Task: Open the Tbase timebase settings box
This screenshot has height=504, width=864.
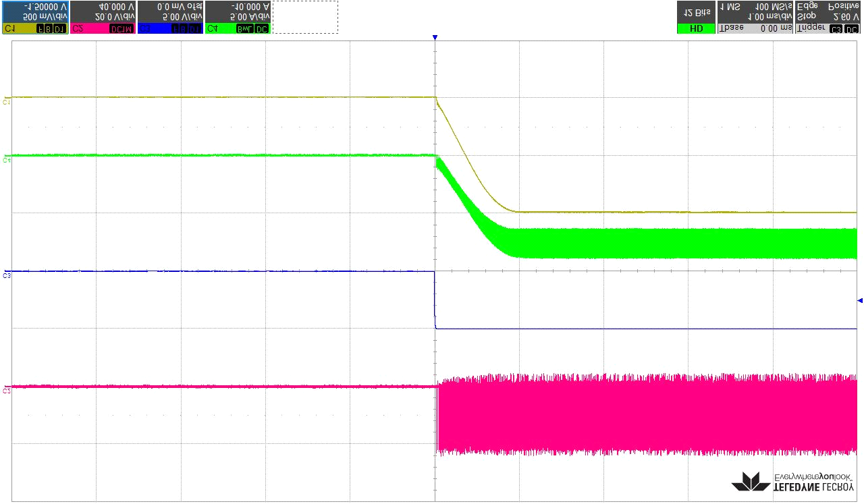Action: tap(755, 18)
